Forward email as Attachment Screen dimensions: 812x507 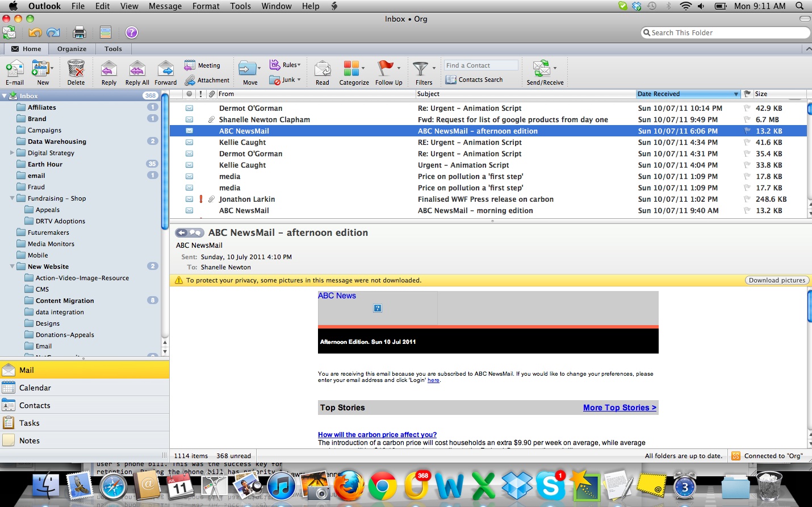[207, 80]
